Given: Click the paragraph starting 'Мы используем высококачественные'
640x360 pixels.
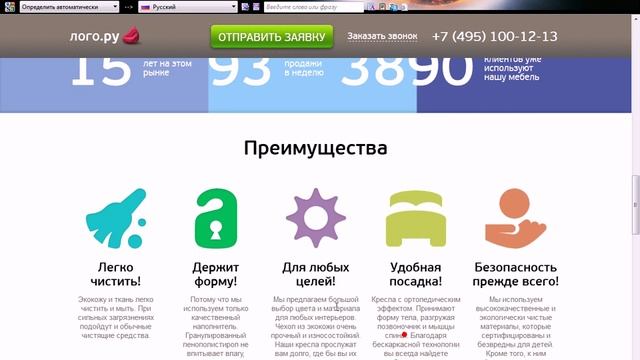Looking at the screenshot, I should tap(516, 327).
